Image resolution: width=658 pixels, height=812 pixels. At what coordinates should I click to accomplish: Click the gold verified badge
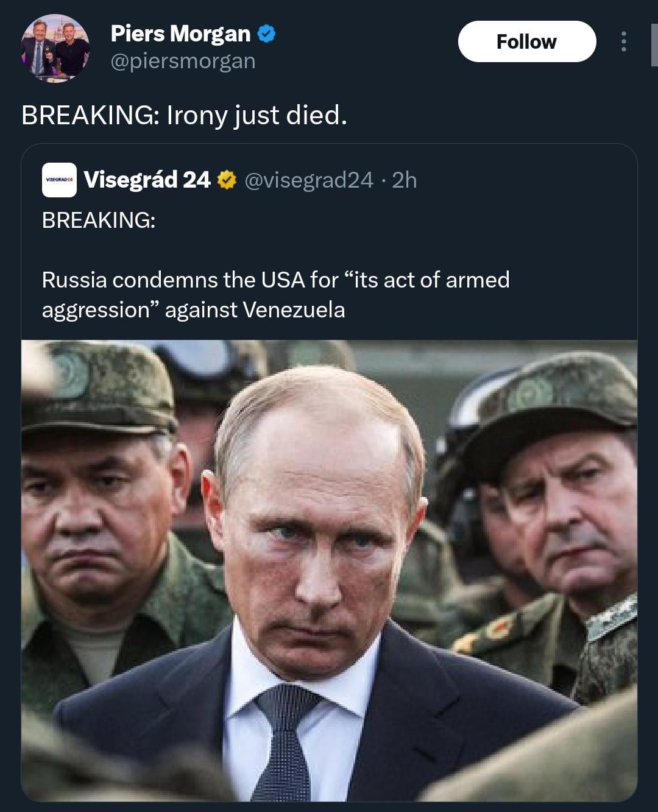(x=227, y=180)
